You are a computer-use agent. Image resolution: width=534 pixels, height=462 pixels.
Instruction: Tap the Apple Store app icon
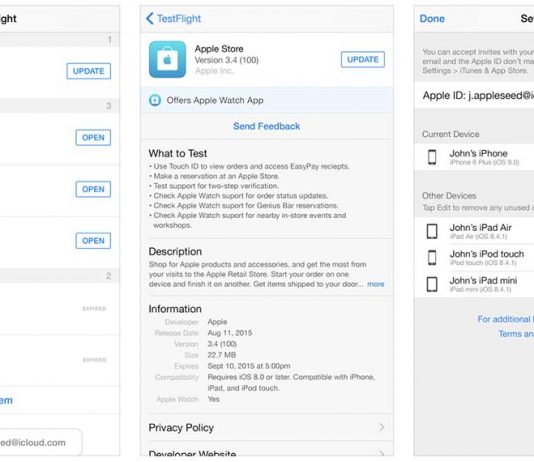point(167,60)
